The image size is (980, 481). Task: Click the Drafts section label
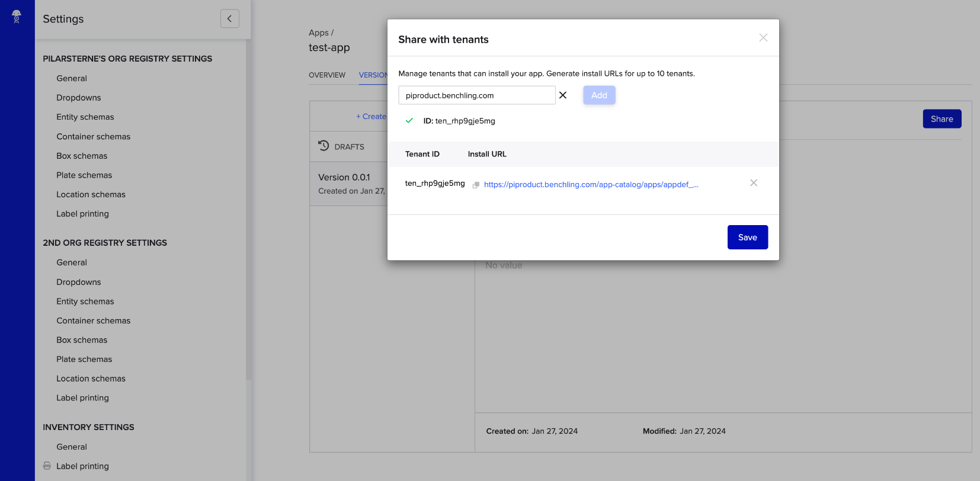point(350,147)
